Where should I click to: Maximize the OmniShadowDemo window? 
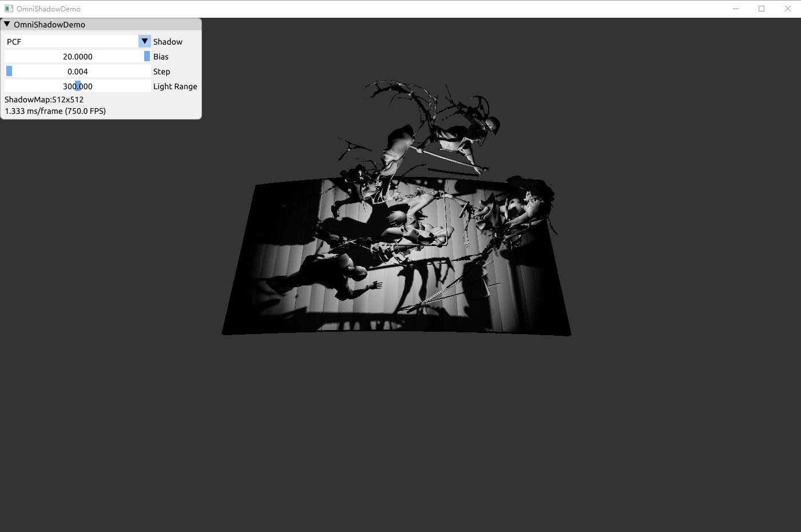point(762,9)
